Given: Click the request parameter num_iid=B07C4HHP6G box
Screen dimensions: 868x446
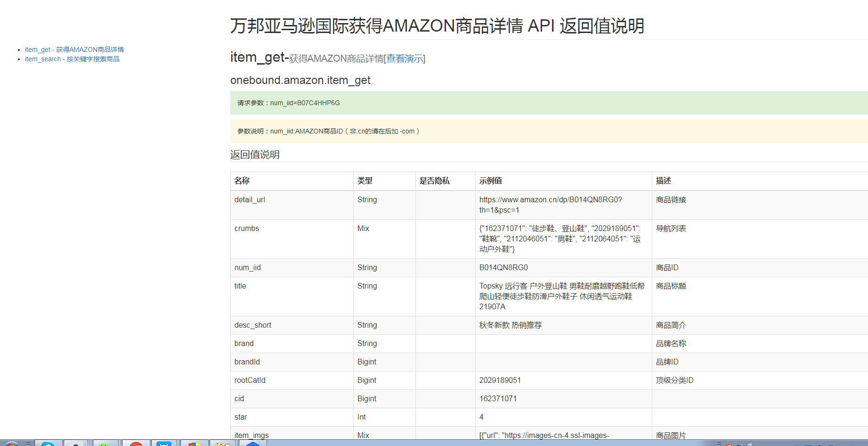Looking at the screenshot, I should click(x=549, y=103).
